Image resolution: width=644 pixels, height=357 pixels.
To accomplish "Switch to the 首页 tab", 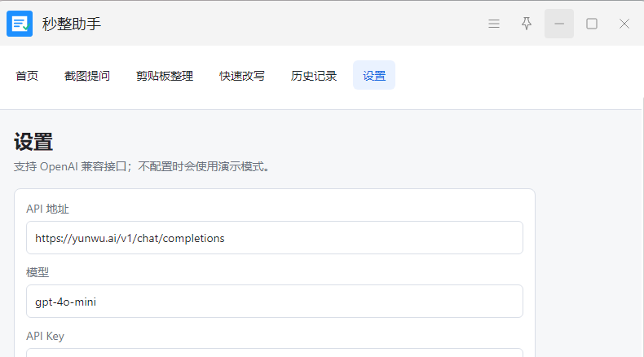I will point(27,76).
